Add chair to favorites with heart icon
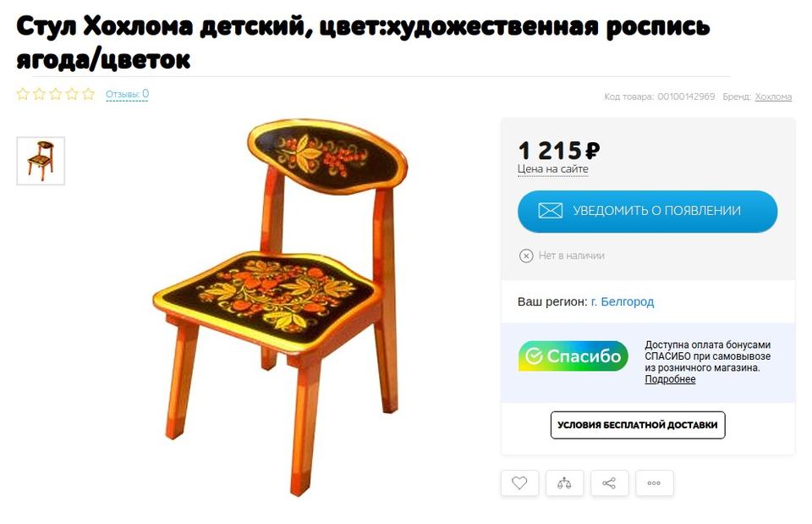This screenshot has width=812, height=524. [x=519, y=483]
